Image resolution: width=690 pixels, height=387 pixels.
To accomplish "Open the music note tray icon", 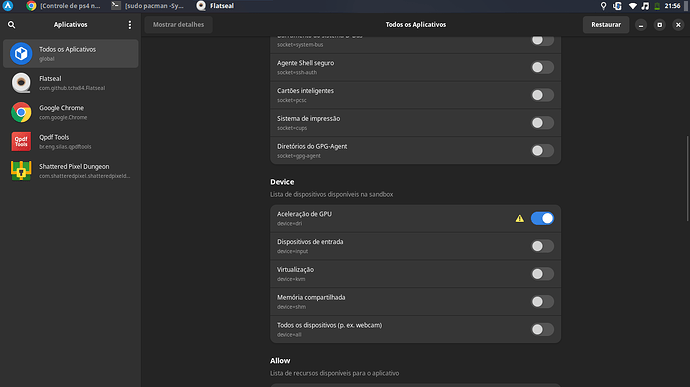I will click(x=645, y=6).
